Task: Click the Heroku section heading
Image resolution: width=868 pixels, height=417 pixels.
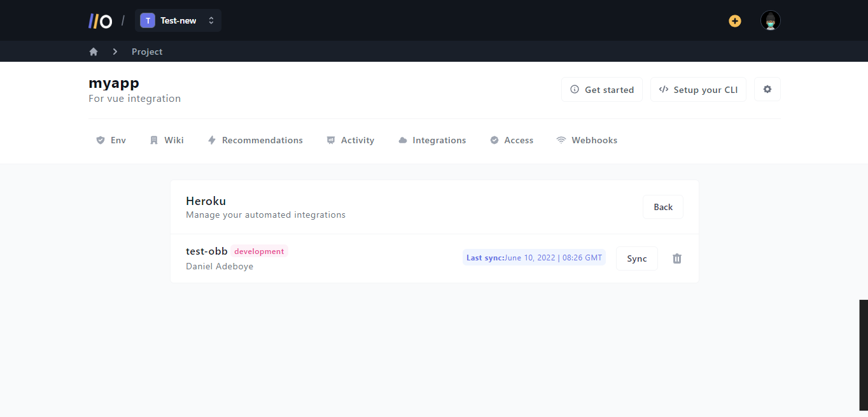Action: pyautogui.click(x=206, y=201)
